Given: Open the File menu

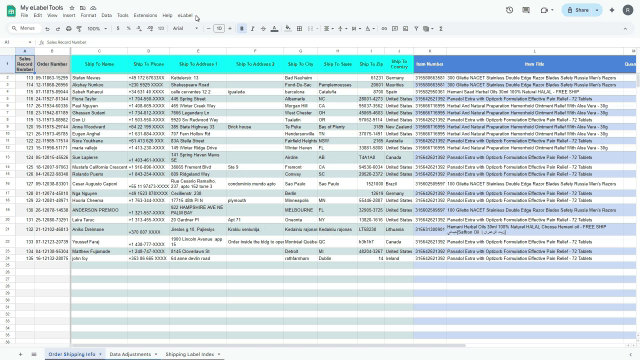Looking at the screenshot, I should coord(24,16).
